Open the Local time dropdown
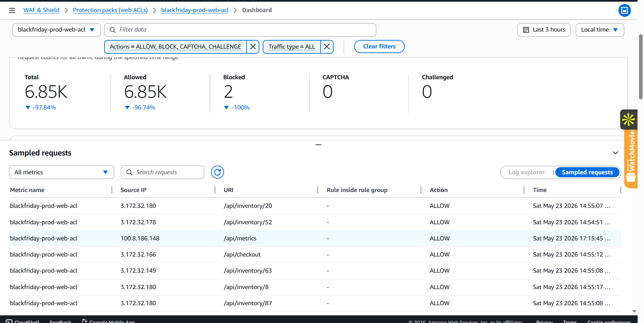644x323 pixels. click(x=600, y=30)
